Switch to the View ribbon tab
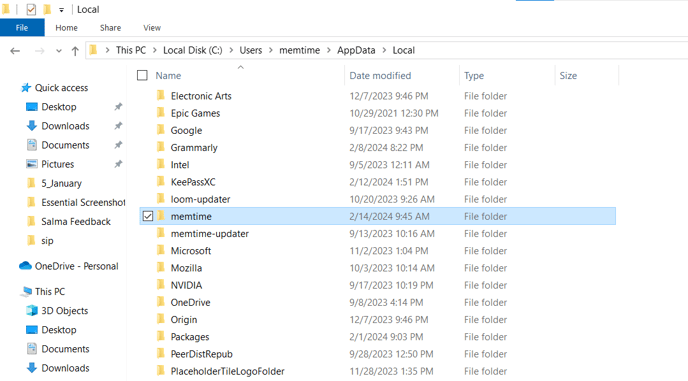Viewport: 688px width, 381px height. (x=152, y=28)
